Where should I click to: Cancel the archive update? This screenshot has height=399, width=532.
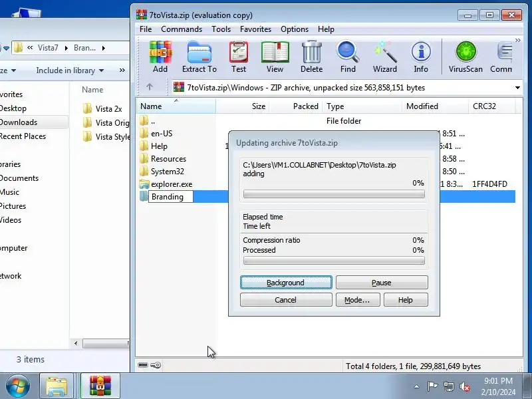pyautogui.click(x=286, y=300)
